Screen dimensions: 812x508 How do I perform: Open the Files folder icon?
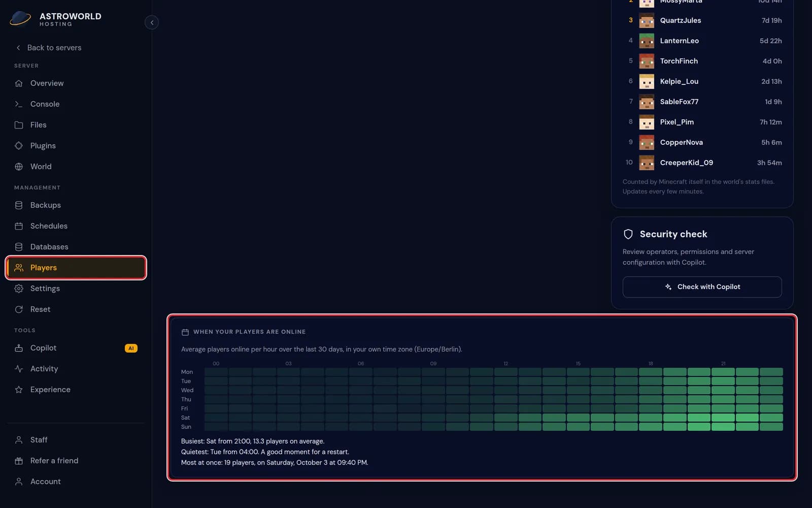tap(19, 125)
